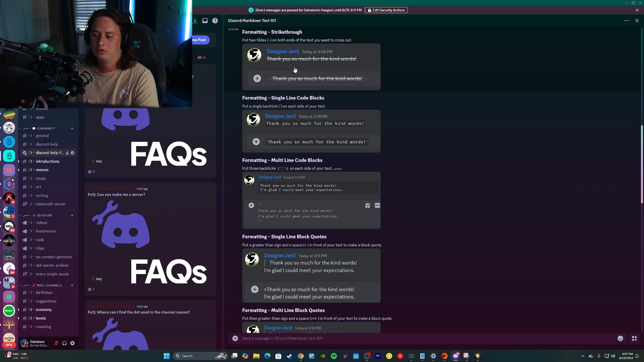644x362 pixels.
Task: Click the gift icon in code block example
Action: [368, 205]
